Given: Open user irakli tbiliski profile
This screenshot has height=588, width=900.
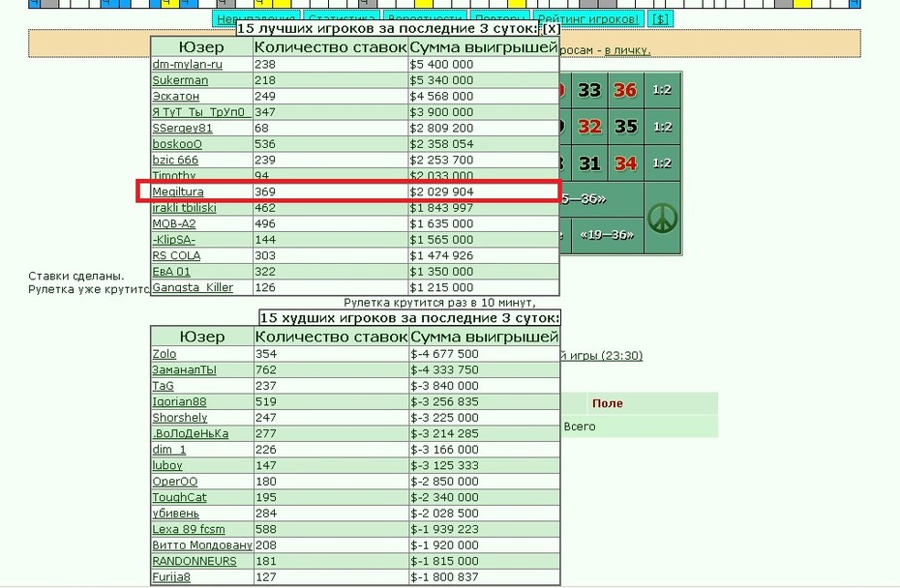Looking at the screenshot, I should (184, 208).
